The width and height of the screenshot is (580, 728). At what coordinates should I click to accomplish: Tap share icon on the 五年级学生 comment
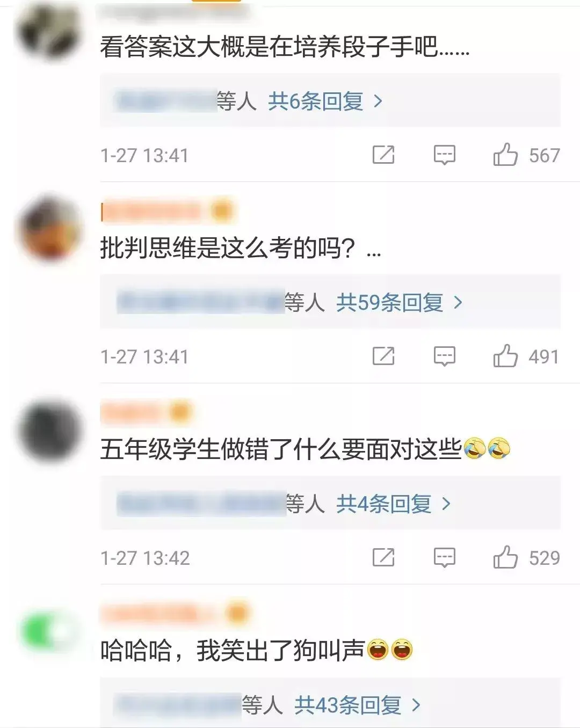[383, 557]
